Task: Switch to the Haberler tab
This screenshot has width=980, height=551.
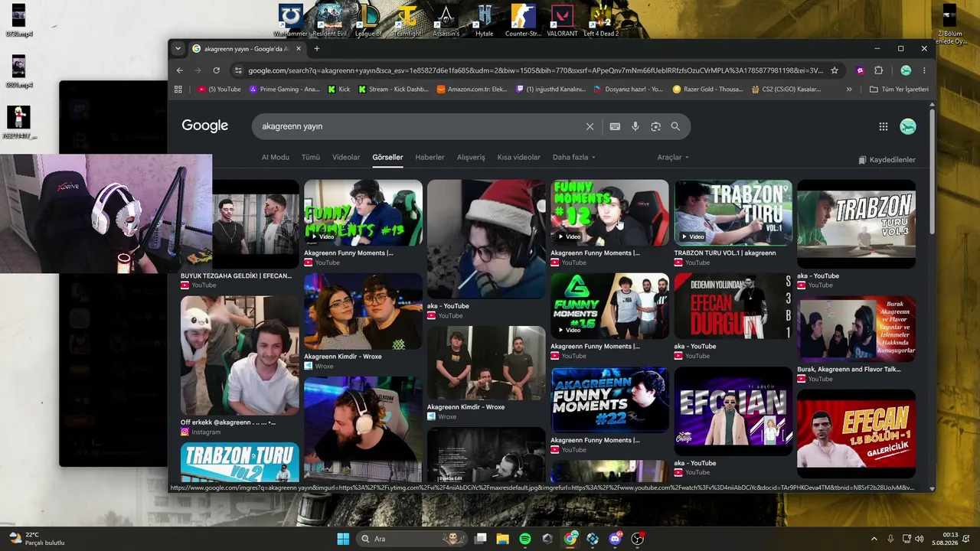Action: pyautogui.click(x=430, y=158)
